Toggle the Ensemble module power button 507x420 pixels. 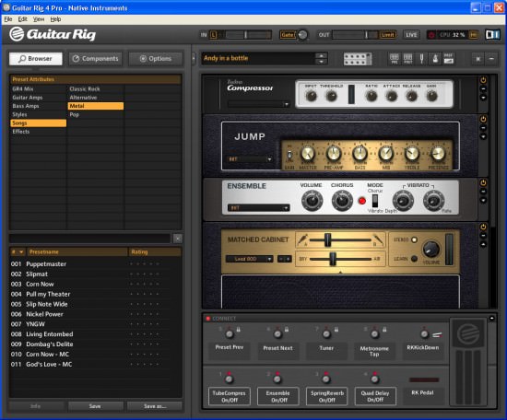(x=483, y=183)
